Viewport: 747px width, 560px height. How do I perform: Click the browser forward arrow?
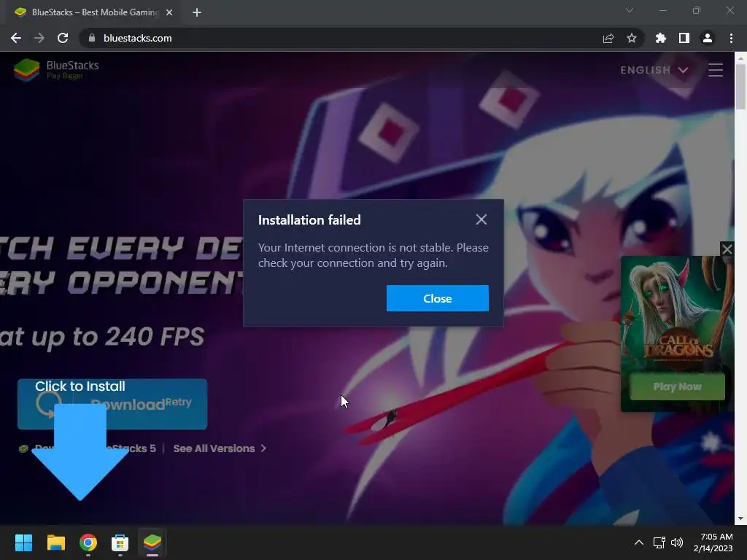pyautogui.click(x=39, y=38)
